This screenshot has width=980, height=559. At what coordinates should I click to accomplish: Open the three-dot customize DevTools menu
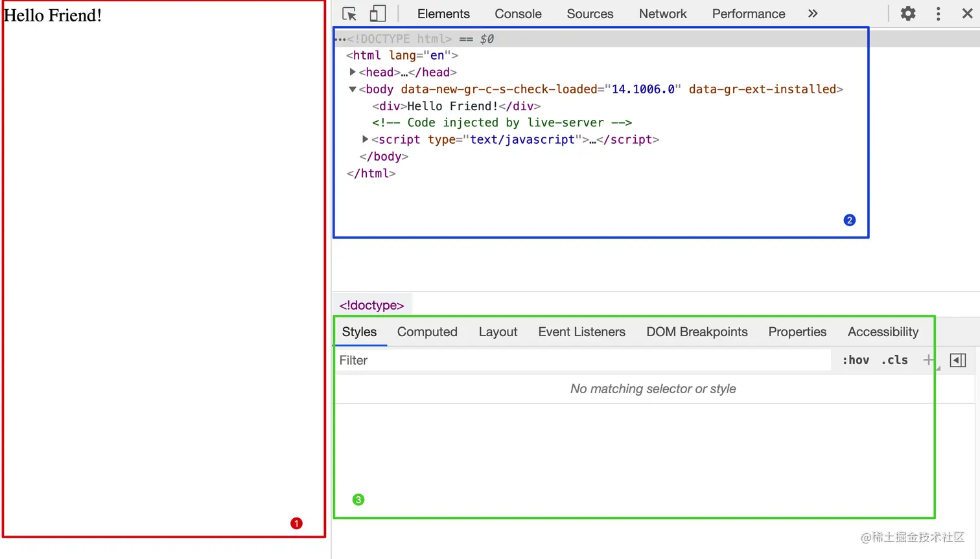[x=938, y=14]
